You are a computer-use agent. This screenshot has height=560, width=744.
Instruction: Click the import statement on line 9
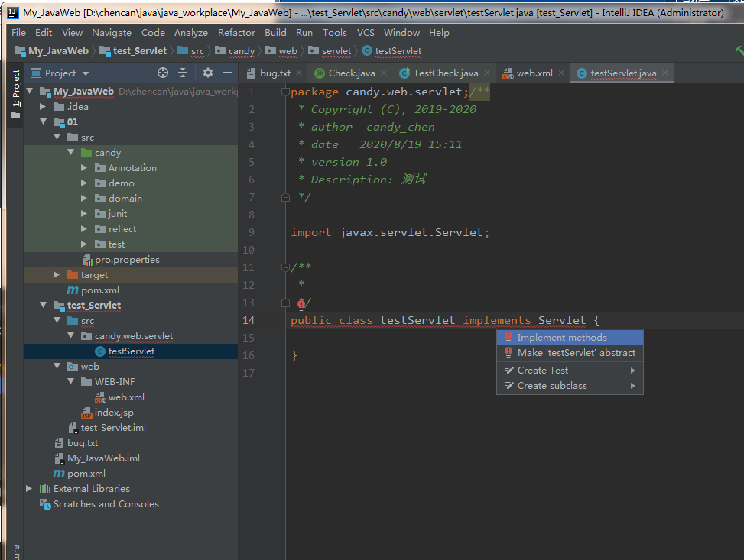pyautogui.click(x=389, y=232)
